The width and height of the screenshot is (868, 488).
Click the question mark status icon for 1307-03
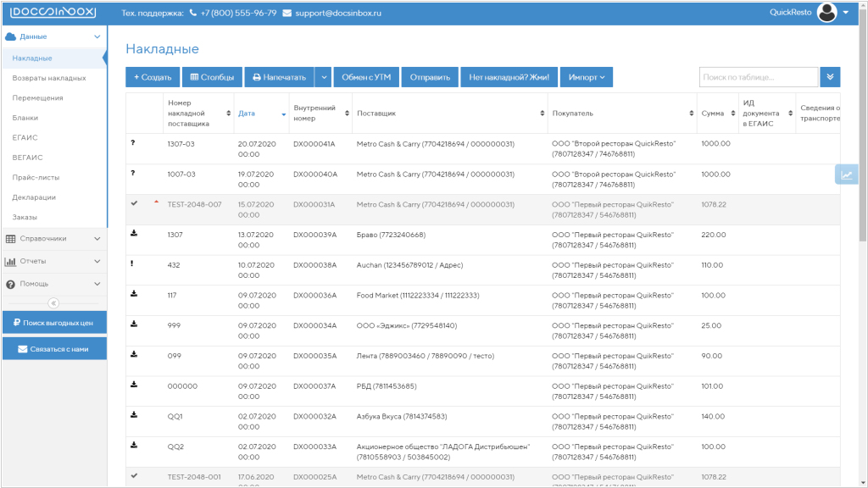tap(133, 142)
